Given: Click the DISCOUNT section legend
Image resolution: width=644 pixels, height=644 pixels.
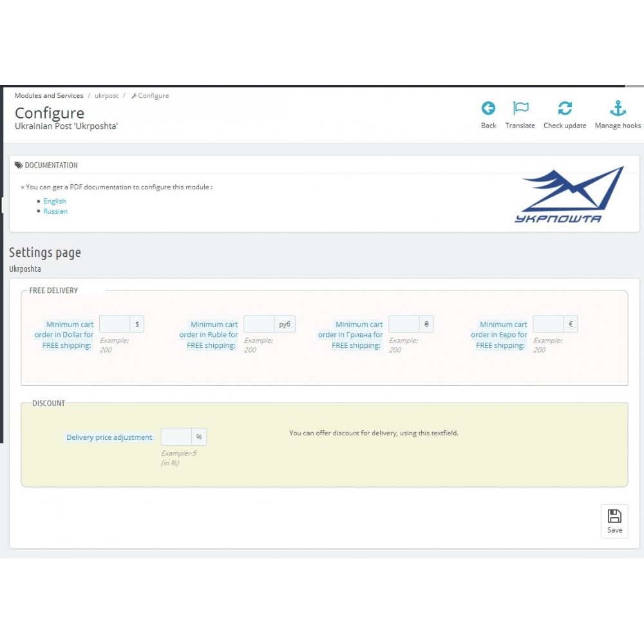Looking at the screenshot, I should pos(48,403).
